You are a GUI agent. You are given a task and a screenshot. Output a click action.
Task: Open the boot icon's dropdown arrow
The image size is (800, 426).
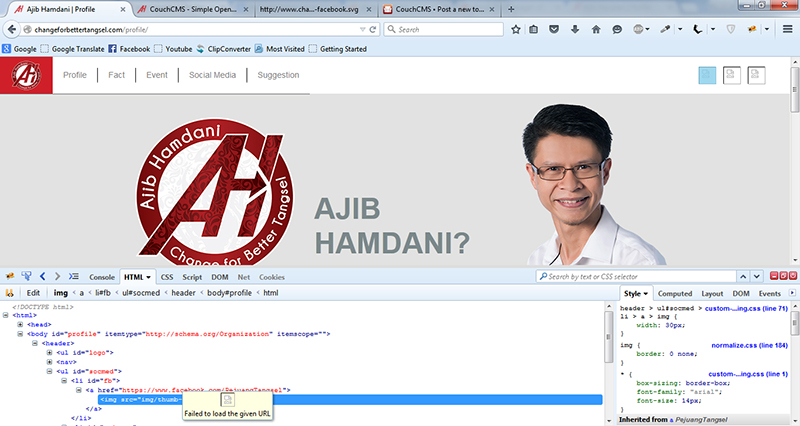(713, 30)
